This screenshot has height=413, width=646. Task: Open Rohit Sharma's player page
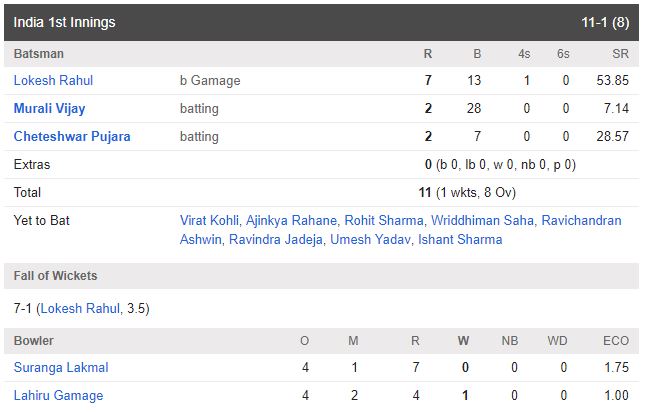pyautogui.click(x=384, y=221)
